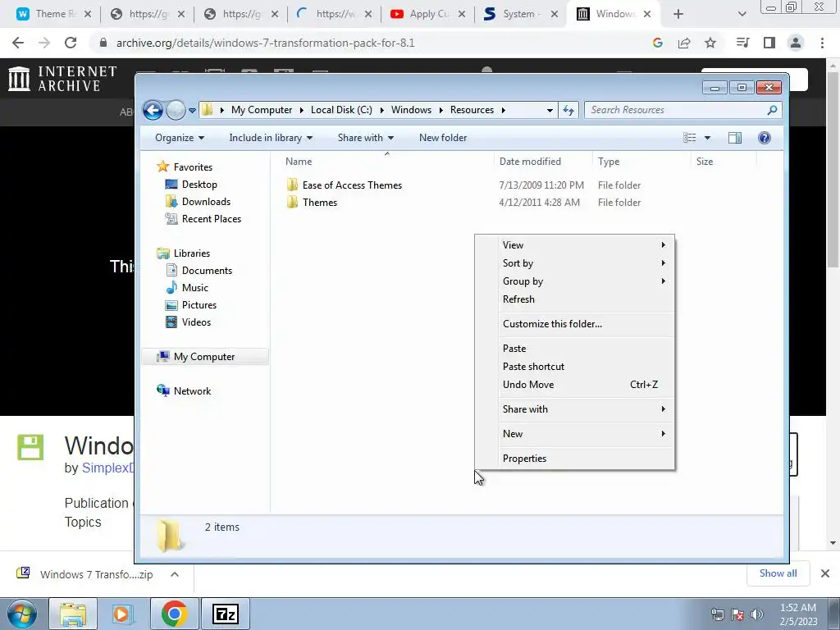Click the Explorer help question mark icon
The image size is (840, 630).
click(765, 138)
